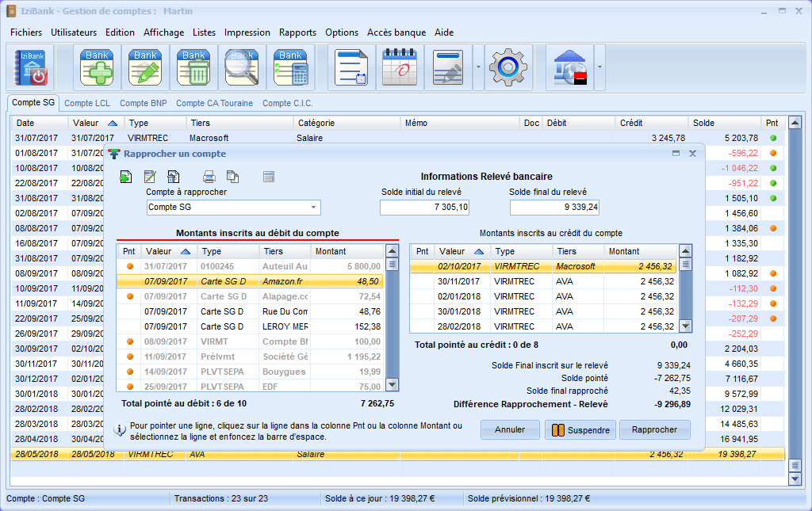Switch to the Compte BNP tab
812x511 pixels.
[143, 103]
